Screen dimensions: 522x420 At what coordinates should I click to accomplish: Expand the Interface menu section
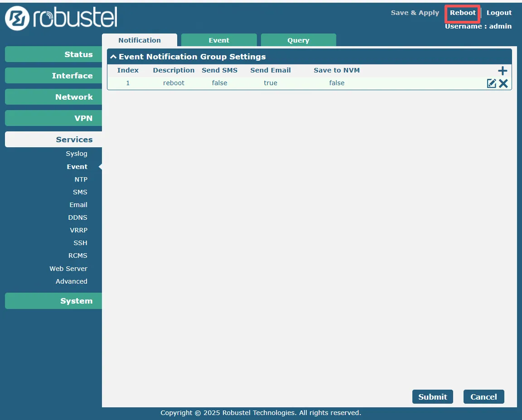point(53,76)
